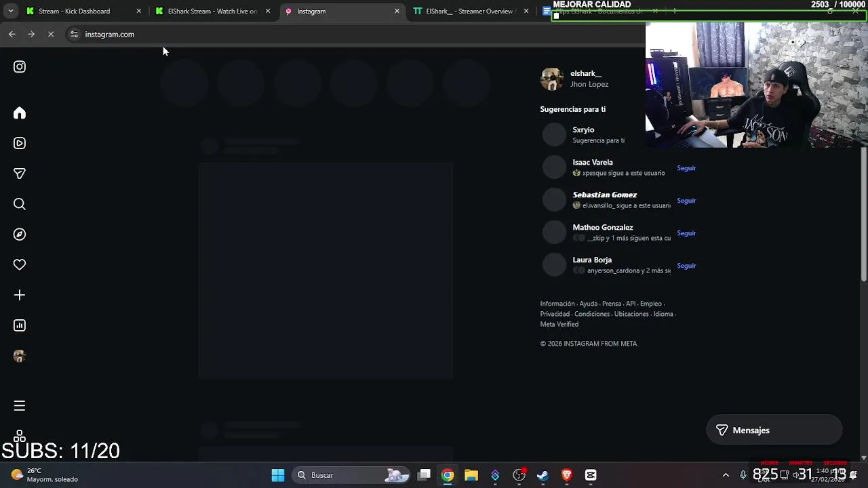868x488 pixels.
Task: Open Chrome from the taskbar
Action: click(448, 475)
